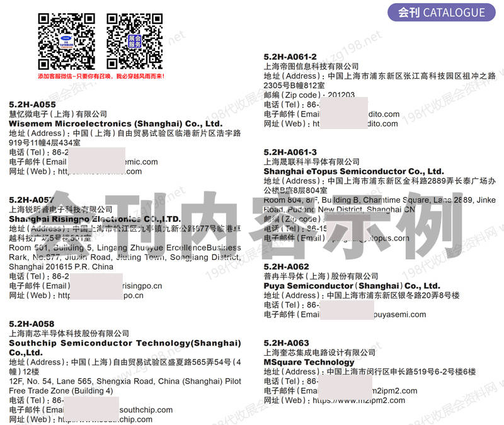This screenshot has height=425, width=504.
Task: Click the Room 501, Building 5 address line
Action: point(125,247)
